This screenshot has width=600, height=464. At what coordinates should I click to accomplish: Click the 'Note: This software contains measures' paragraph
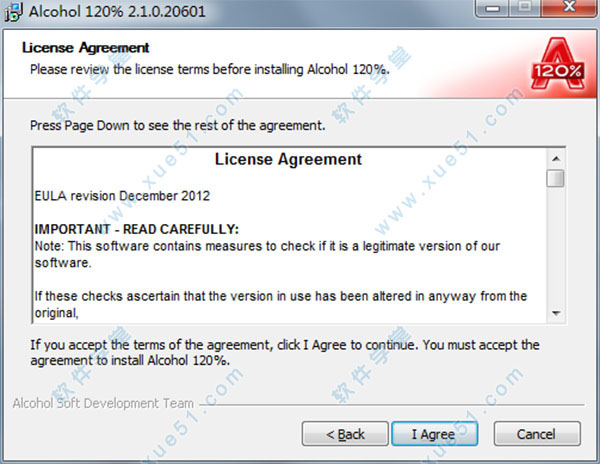267,254
